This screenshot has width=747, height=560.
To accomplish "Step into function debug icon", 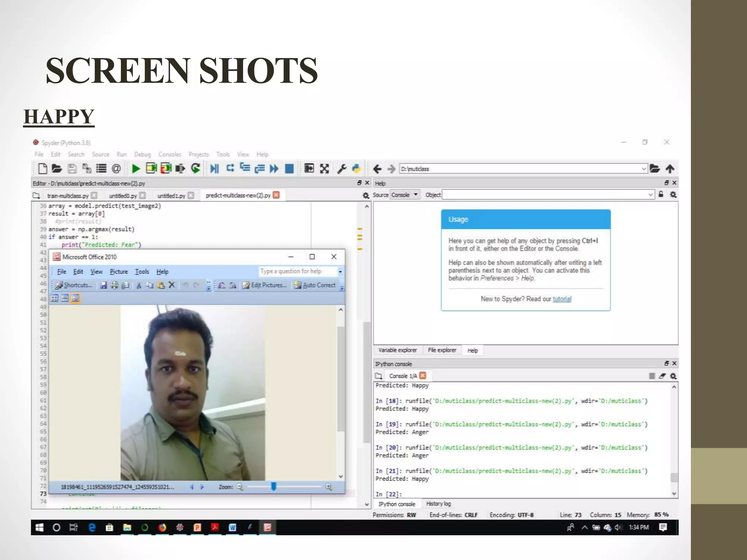I will tap(245, 168).
